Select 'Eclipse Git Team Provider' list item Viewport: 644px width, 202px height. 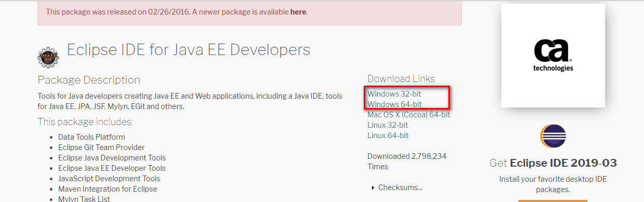pyautogui.click(x=101, y=147)
